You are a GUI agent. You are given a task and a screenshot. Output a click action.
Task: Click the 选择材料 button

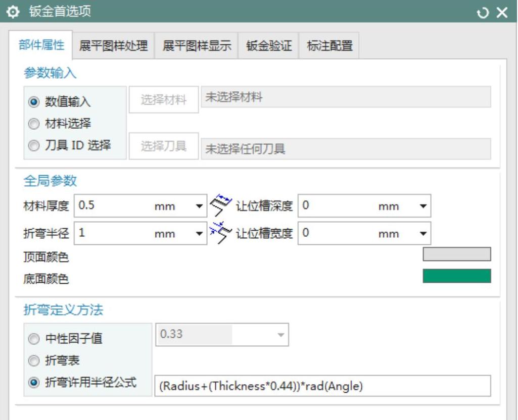coord(164,99)
